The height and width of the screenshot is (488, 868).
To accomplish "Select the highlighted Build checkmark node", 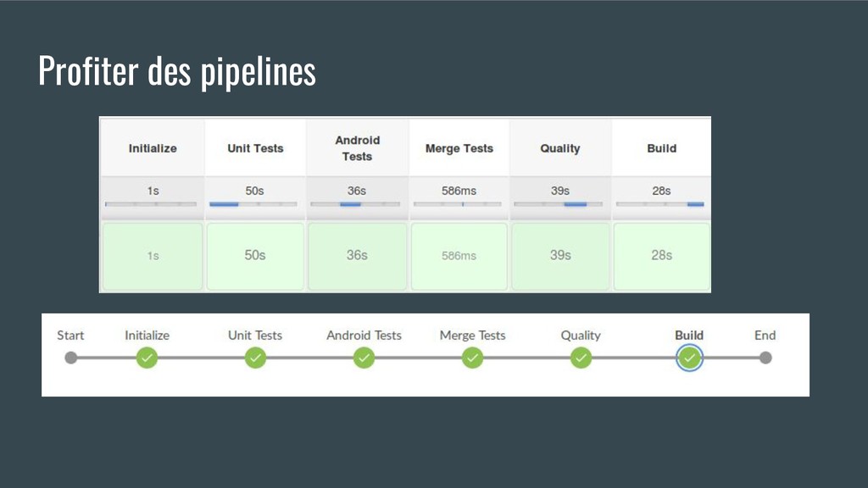I will (689, 358).
